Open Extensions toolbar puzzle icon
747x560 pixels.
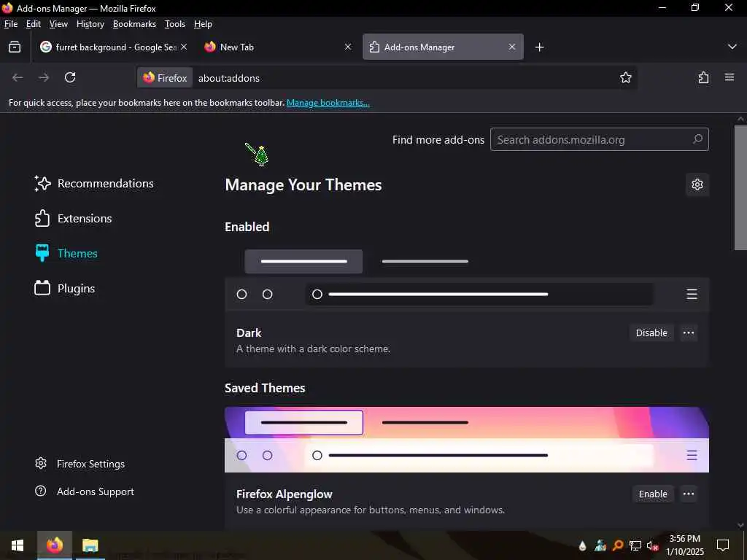(x=703, y=77)
